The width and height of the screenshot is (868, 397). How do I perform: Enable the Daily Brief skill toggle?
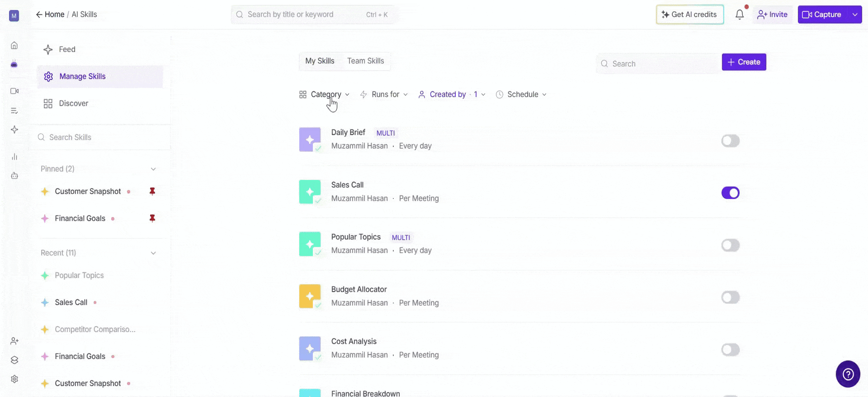click(731, 141)
